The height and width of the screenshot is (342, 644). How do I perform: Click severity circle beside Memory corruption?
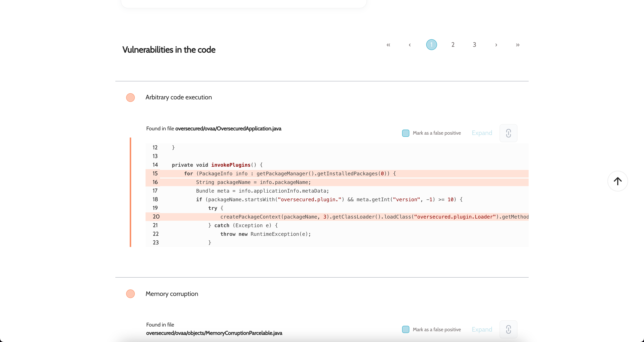(x=130, y=294)
